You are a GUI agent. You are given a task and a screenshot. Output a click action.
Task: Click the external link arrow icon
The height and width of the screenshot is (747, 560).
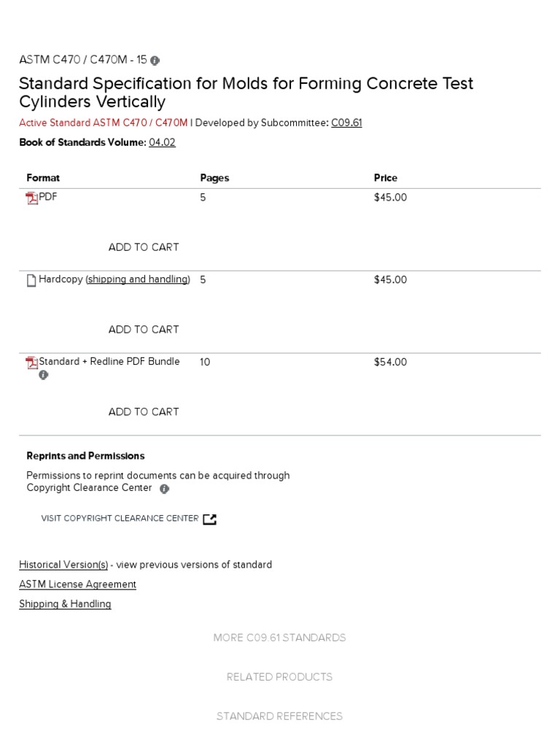coord(209,519)
